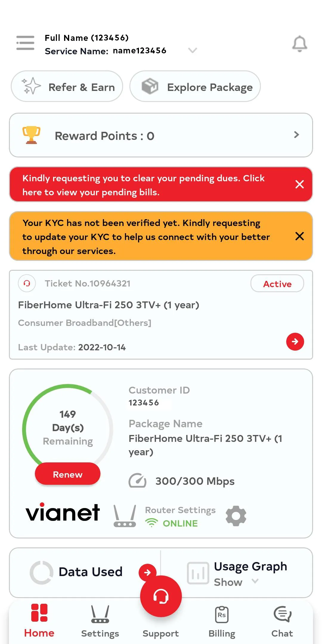Expand the service name dropdown
Screen dimensions: 322x644
tap(193, 50)
